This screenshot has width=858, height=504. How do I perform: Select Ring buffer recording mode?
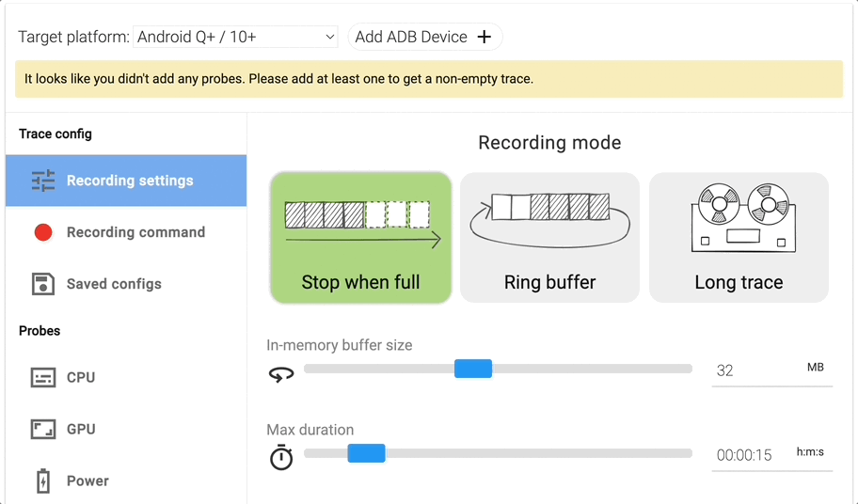tap(549, 237)
